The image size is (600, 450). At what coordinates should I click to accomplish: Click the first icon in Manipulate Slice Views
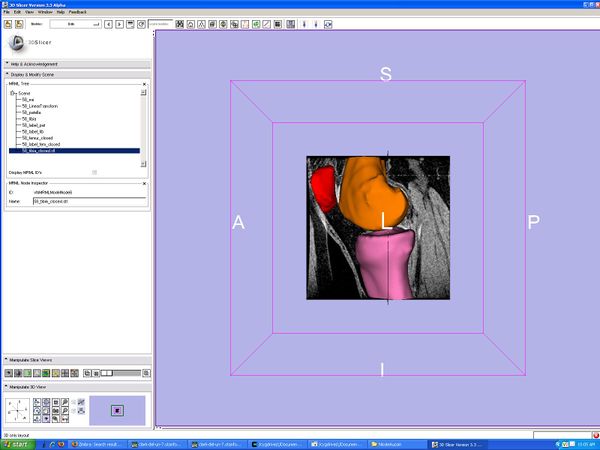pos(8,372)
